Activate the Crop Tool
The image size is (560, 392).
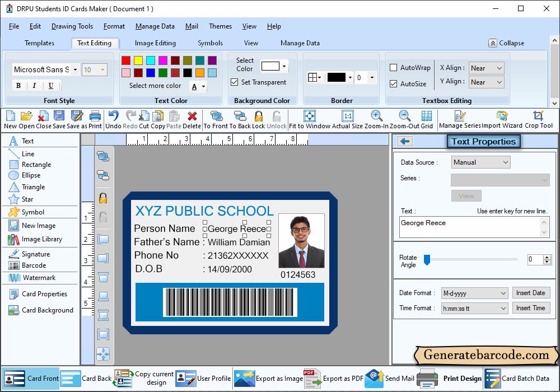pyautogui.click(x=539, y=120)
